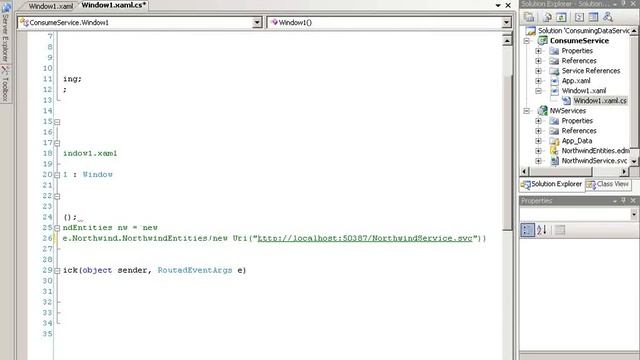Viewport: 640px width, 360px height.
Task: Click 'indow1.xaml' comment text on line 18
Action: click(90, 153)
